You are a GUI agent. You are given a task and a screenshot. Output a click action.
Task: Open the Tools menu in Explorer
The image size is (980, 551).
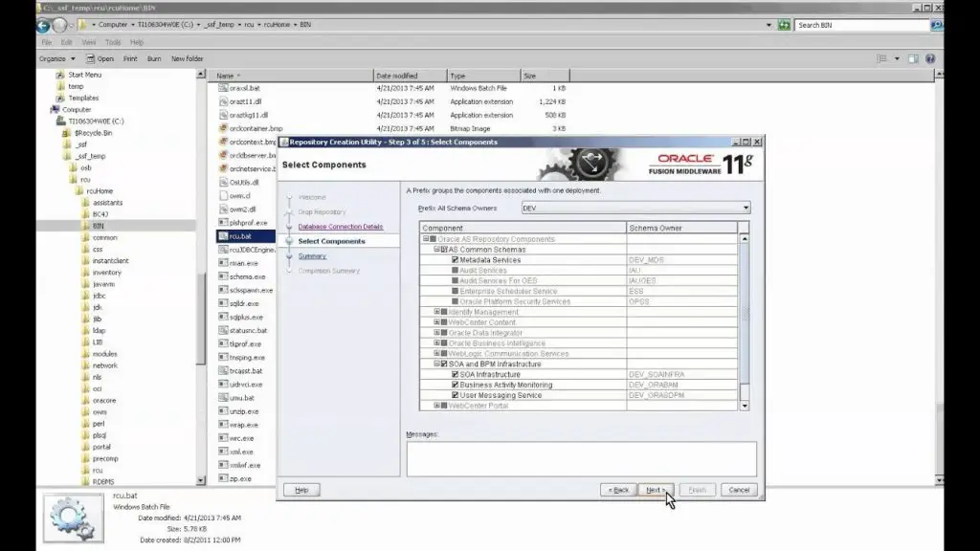(113, 42)
